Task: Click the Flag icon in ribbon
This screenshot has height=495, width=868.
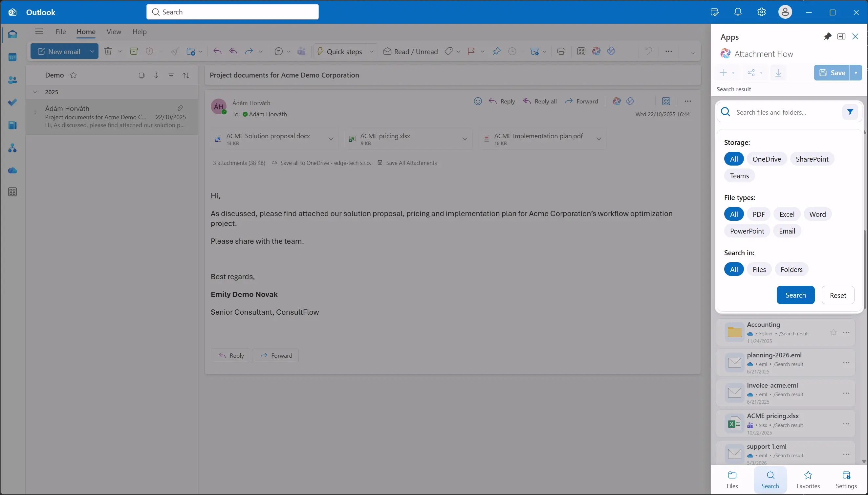Action: 471,51
